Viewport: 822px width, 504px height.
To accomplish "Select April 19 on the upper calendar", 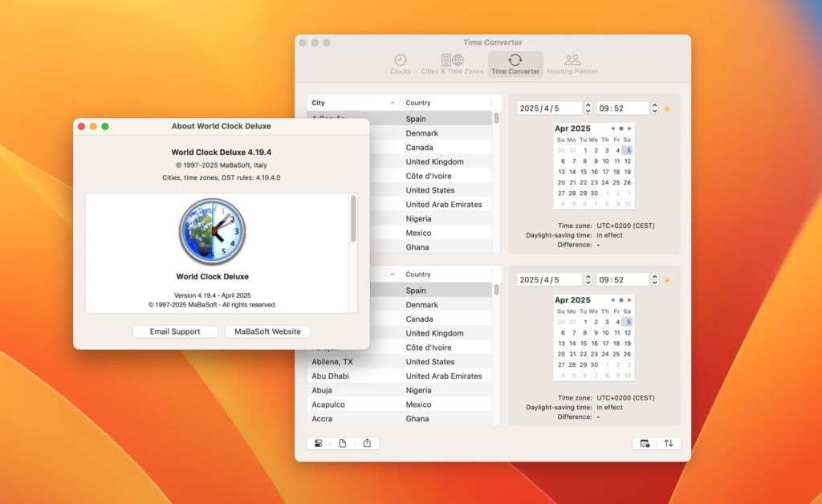I will coord(628,172).
